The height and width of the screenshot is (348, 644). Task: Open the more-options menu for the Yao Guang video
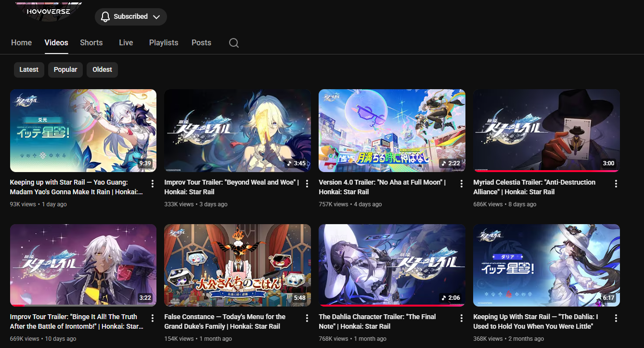coord(153,184)
